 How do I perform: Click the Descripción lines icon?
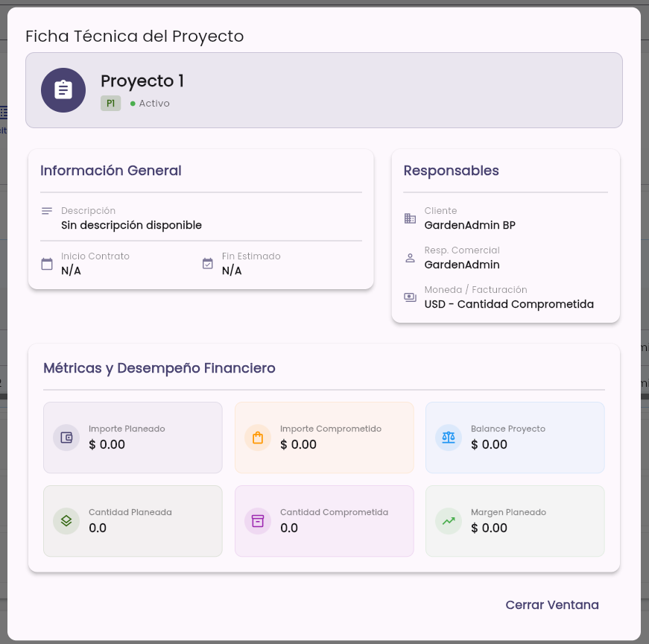47,211
